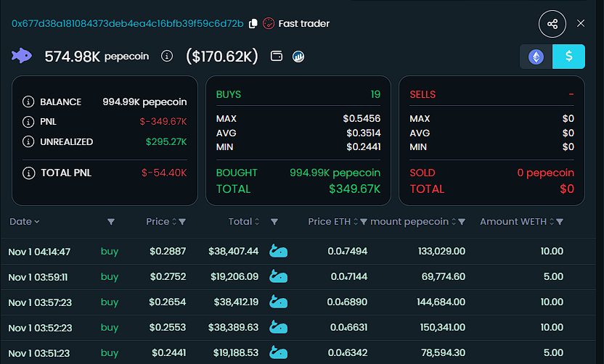
Task: Open the wallet icon beside $170.62K
Action: click(x=277, y=56)
